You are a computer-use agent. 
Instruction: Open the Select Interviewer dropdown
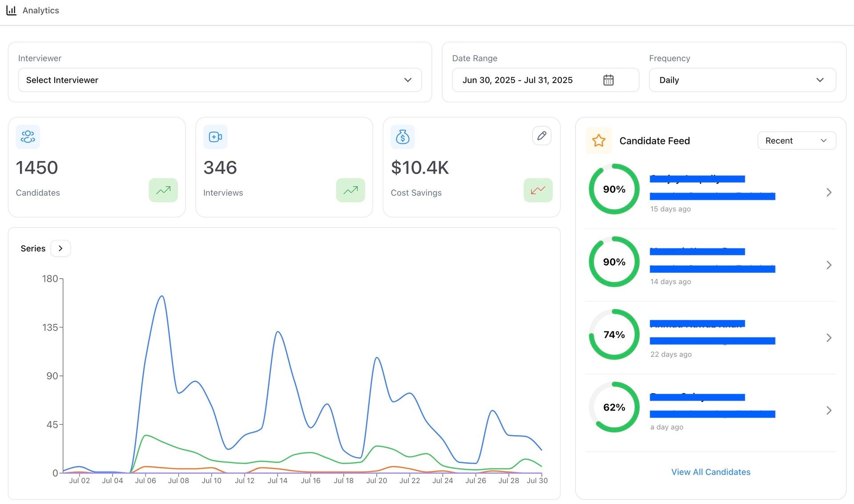coord(220,80)
